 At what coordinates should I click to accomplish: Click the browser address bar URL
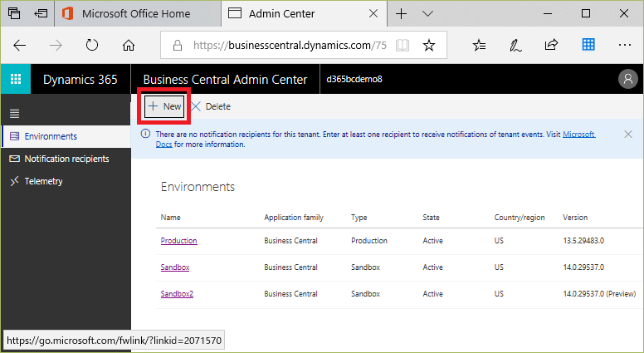[x=290, y=45]
